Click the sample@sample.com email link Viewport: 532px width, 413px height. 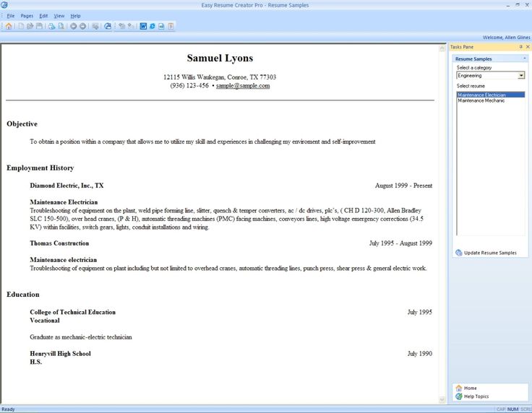tap(243, 86)
